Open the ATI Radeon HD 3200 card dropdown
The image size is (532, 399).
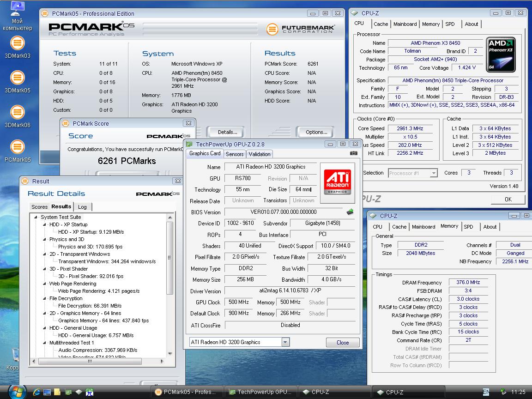(x=285, y=342)
